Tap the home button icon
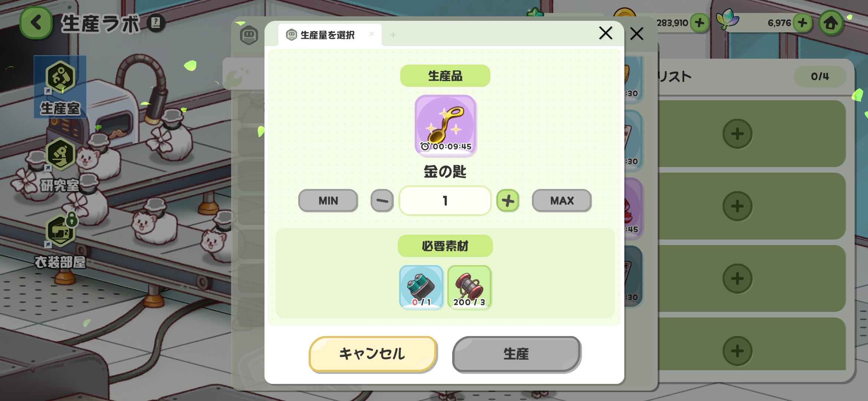868x401 pixels. coord(831,23)
